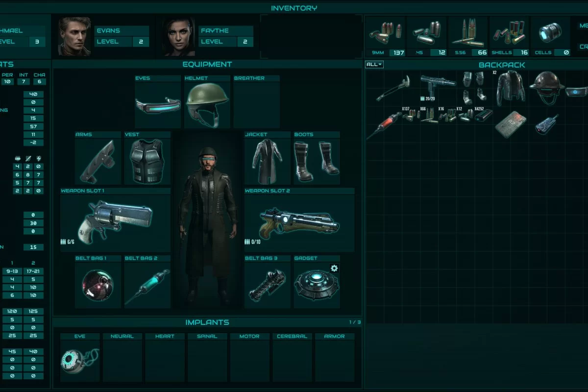
Task: Click the gadget settings gear icon
Action: 334,268
